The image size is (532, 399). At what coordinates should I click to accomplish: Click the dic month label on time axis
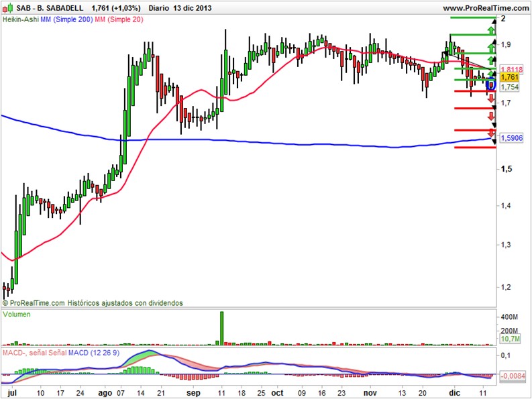pos(455,393)
